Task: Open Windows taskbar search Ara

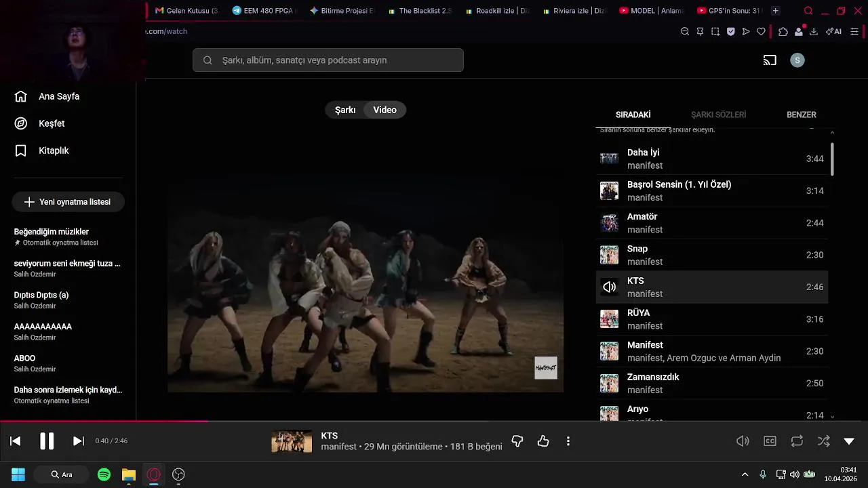Action: 62,474
